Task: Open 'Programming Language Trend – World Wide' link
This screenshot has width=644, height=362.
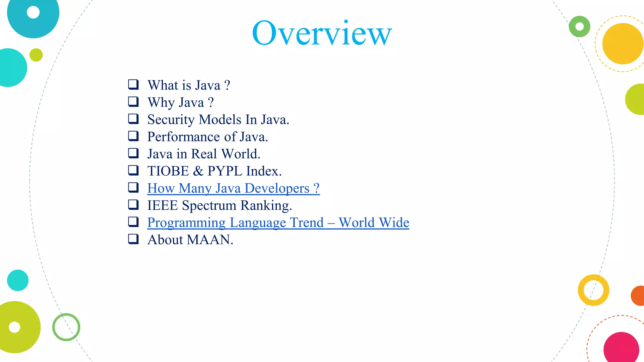Action: coord(278,222)
